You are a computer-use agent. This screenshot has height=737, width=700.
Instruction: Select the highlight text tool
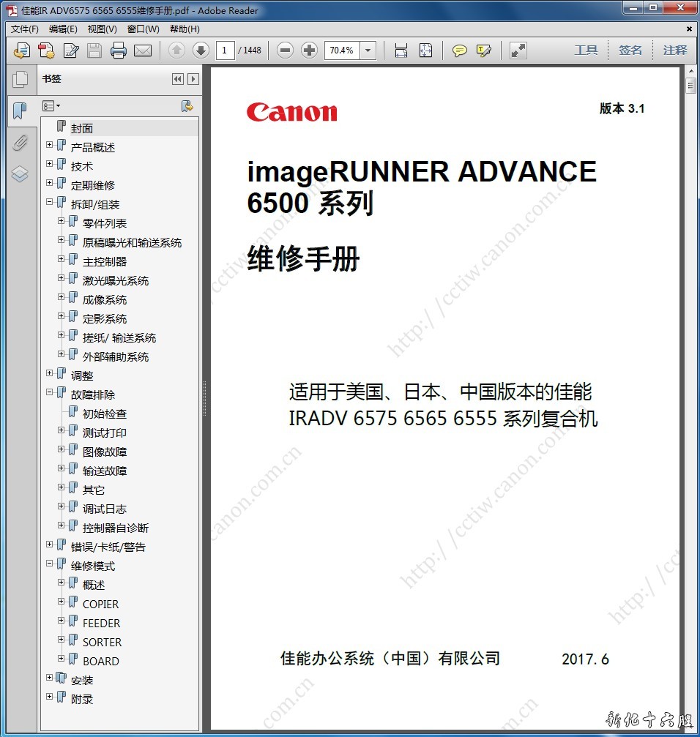pyautogui.click(x=483, y=50)
